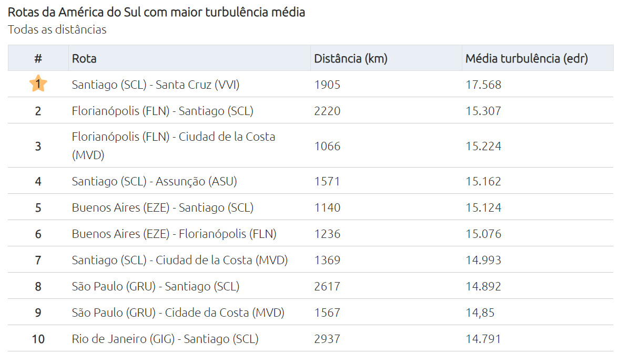Open São Paulo (GRU) - Cidade da Costa (MVD)

click(178, 313)
